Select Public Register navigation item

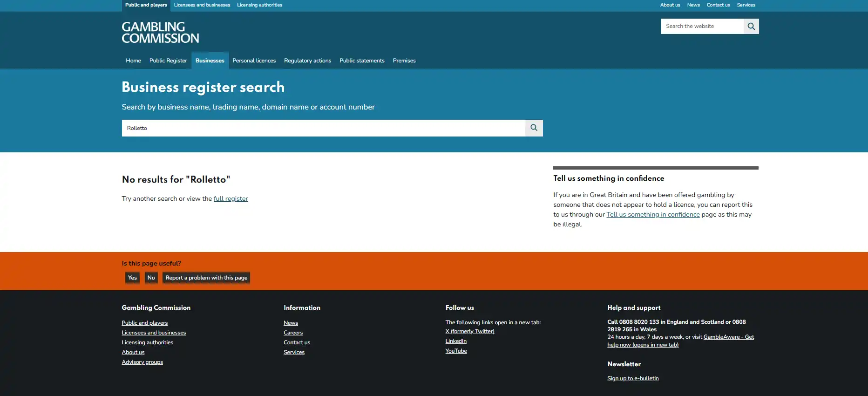click(168, 61)
